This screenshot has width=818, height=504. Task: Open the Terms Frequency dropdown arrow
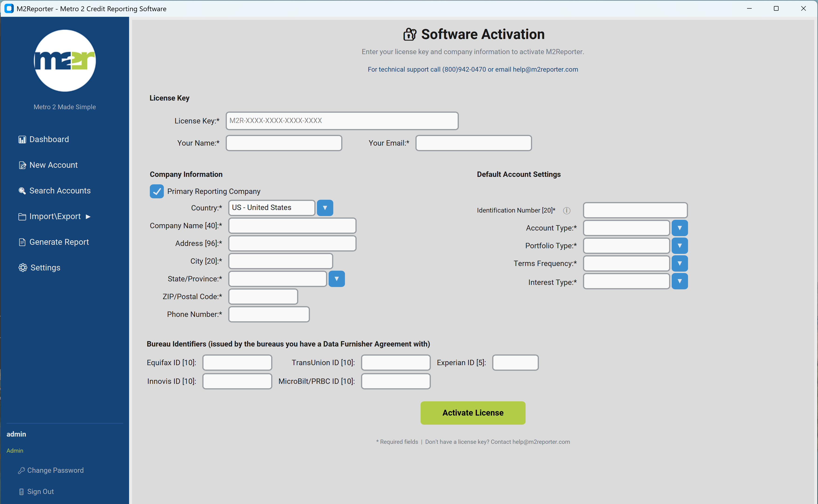point(680,263)
